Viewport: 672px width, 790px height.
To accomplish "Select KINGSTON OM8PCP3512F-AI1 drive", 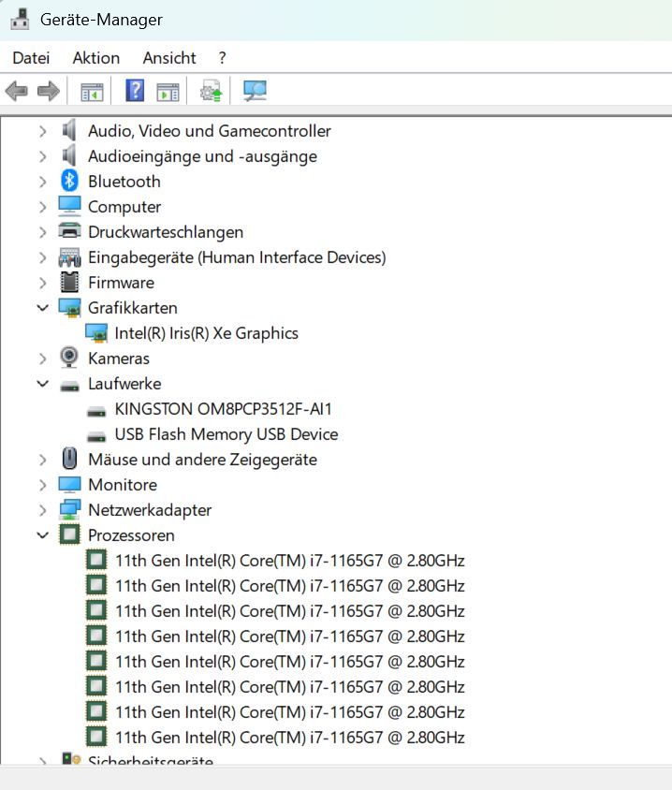I will [223, 409].
